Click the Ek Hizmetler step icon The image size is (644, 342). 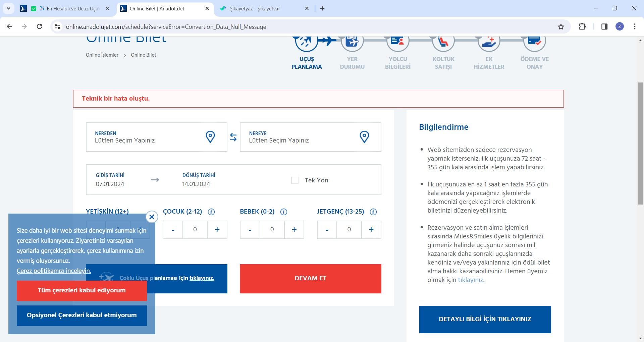point(489,41)
